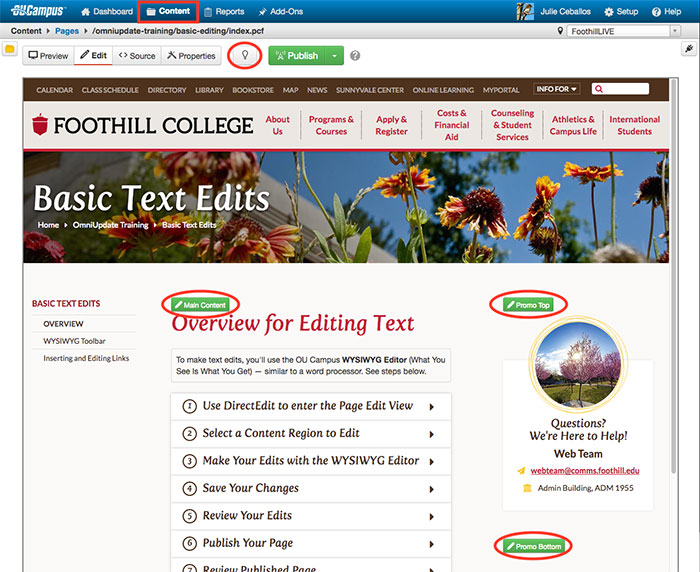Image resolution: width=700 pixels, height=572 pixels.
Task: Expand the INFO FOR dropdown
Action: 557,89
